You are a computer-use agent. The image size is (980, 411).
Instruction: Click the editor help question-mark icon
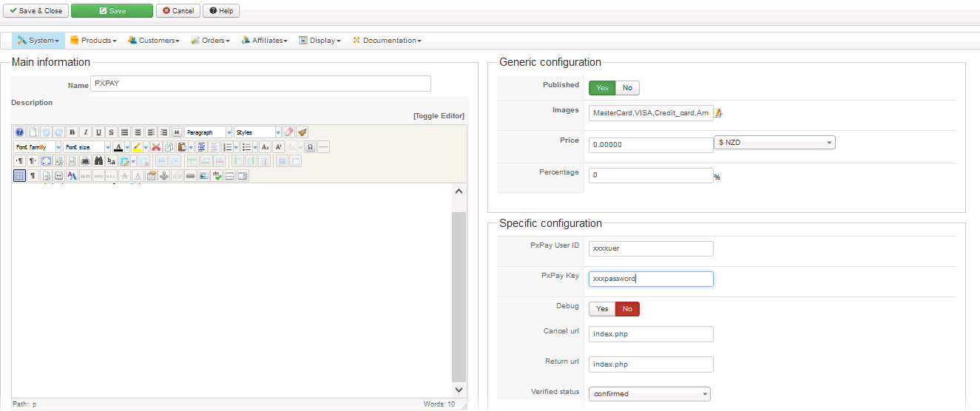click(20, 132)
